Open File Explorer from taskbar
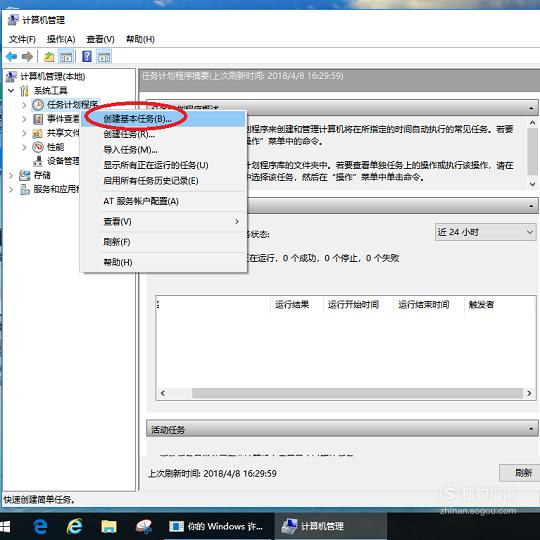Image resolution: width=540 pixels, height=540 pixels. point(109,526)
